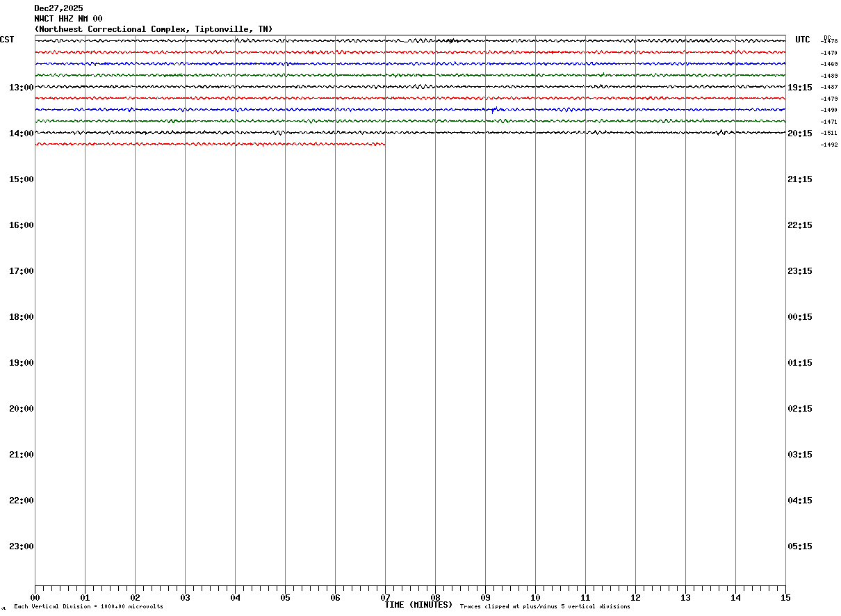Click the '17:00' CST hour label
The height and width of the screenshot is (616, 841).
click(x=21, y=271)
